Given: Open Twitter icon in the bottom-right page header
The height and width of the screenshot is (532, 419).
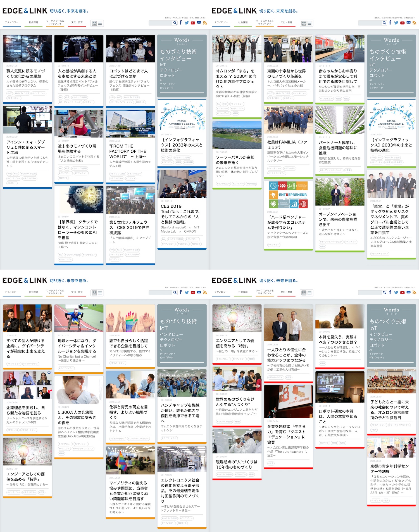Looking at the screenshot, I should tap(396, 293).
